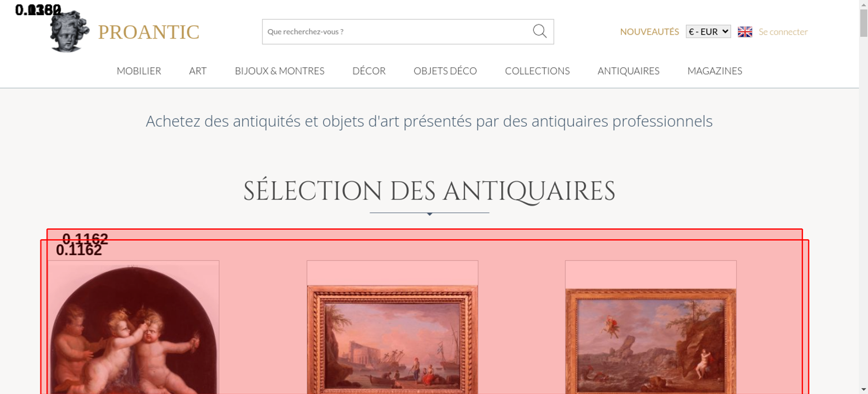This screenshot has height=394, width=868.
Task: Open the ANTIQUAIRES menu
Action: pyautogui.click(x=628, y=71)
